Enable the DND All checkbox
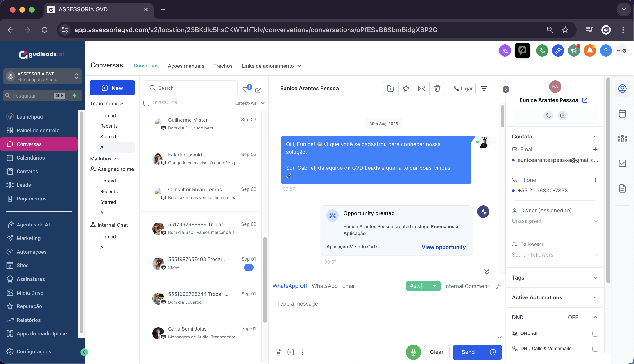 point(595,333)
